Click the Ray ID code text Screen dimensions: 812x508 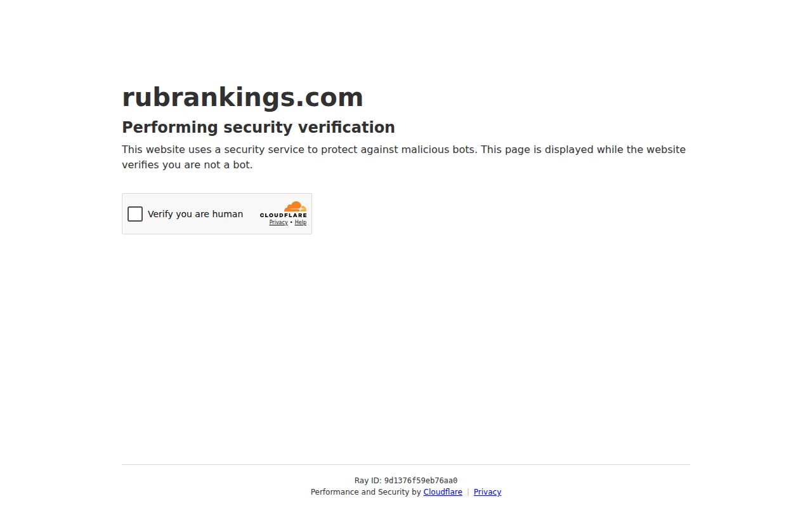tap(421, 481)
